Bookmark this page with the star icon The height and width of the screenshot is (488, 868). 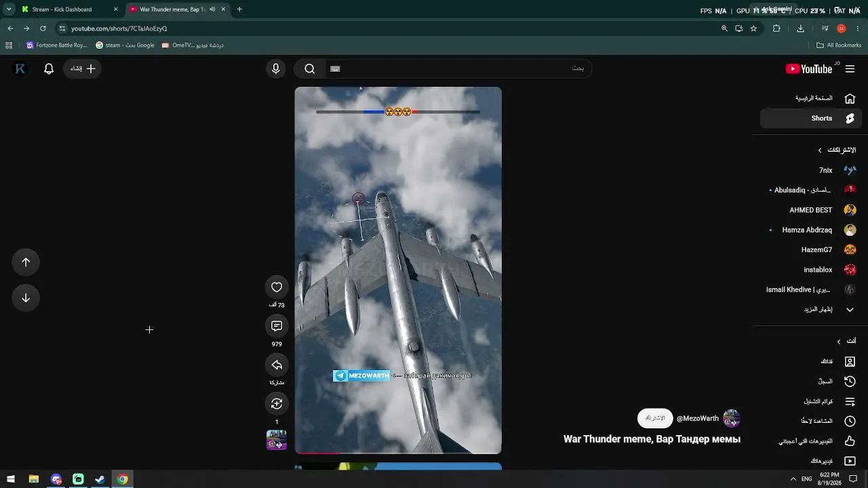tap(753, 28)
